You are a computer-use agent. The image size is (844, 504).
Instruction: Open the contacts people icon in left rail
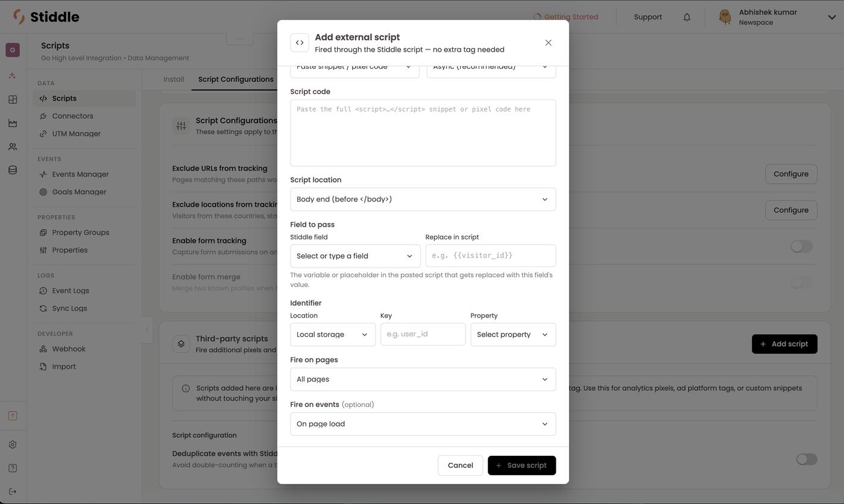(x=13, y=146)
